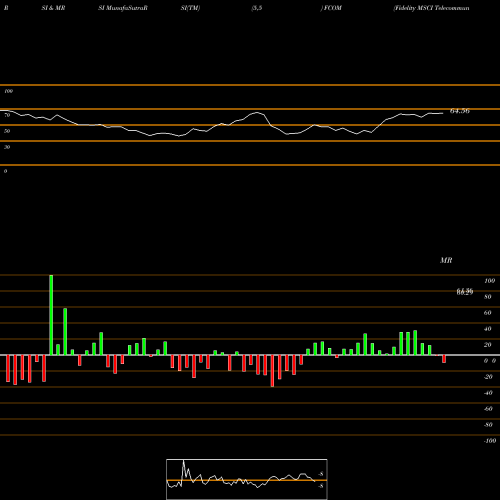Click the '-20' label on MR axis
Screen dimensions: 500x500
point(488,377)
